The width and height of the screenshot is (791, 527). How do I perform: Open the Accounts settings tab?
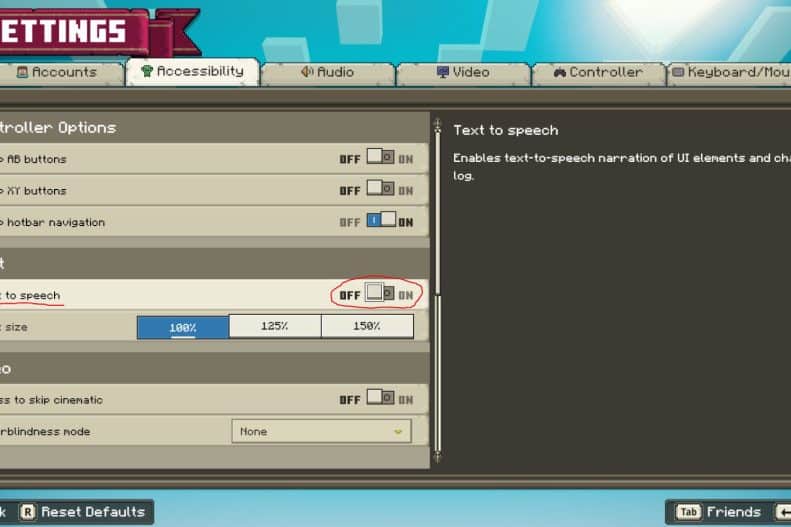(62, 73)
